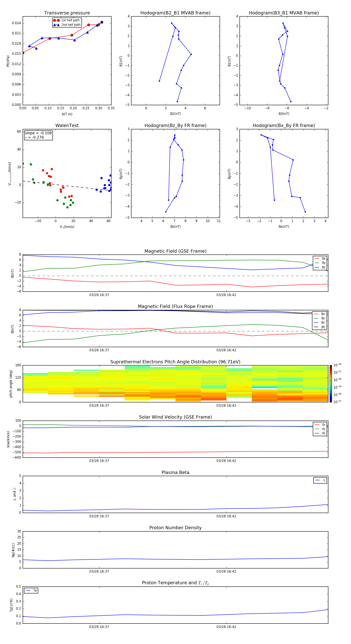Click the Suprathermal Electrons Pitch Angle Distribution title
This screenshot has width=351, height=644.
(175, 362)
